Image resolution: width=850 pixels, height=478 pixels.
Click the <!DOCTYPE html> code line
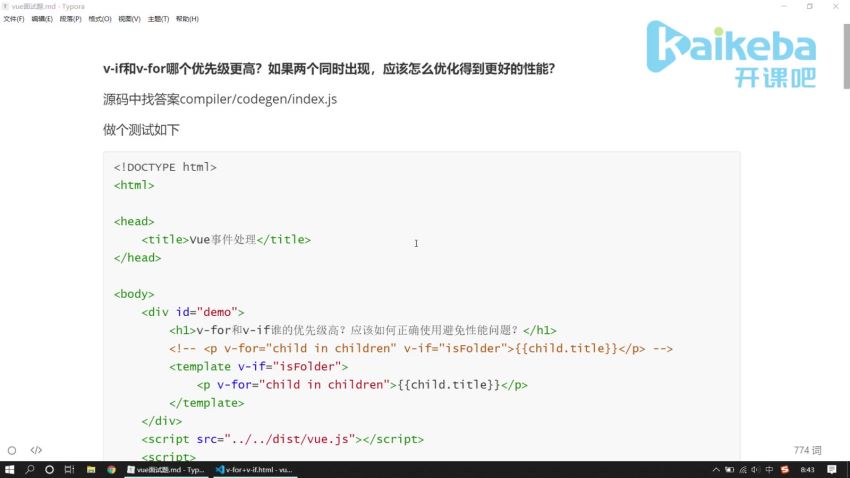coord(165,167)
